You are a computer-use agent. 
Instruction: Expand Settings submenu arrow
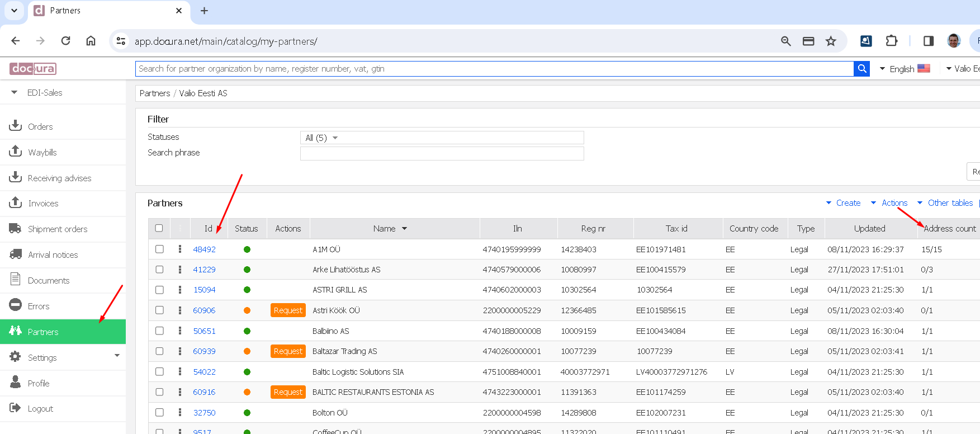pos(117,356)
